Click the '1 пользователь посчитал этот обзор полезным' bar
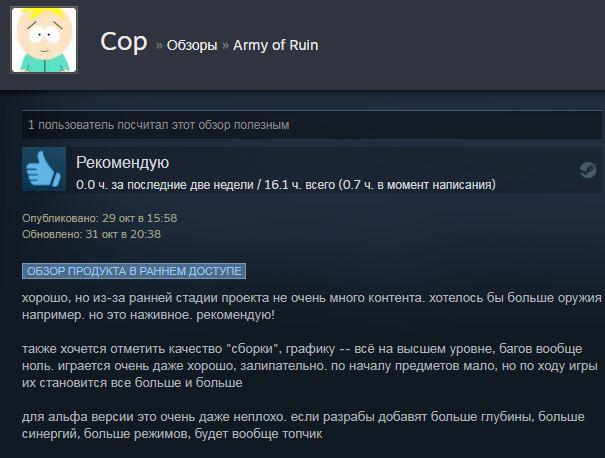The height and width of the screenshot is (458, 605). [x=312, y=125]
